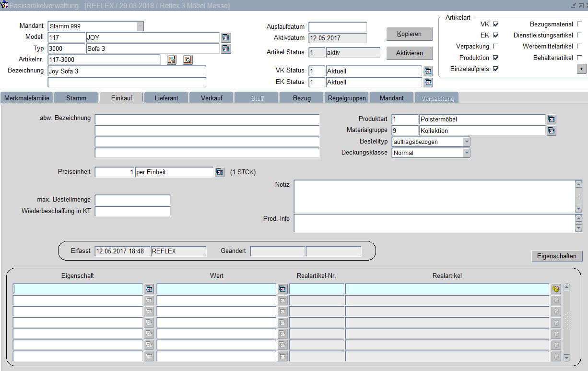Open the lookup list next to Typ Sofa 3
This screenshot has height=371, width=588.
click(x=226, y=48)
